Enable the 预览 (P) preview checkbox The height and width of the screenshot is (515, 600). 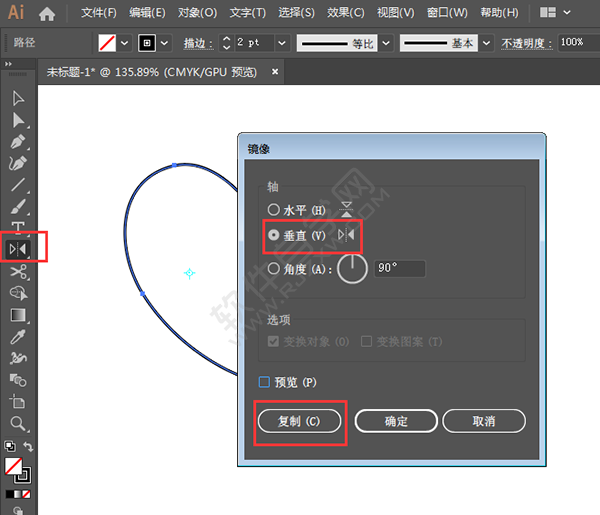click(x=265, y=382)
